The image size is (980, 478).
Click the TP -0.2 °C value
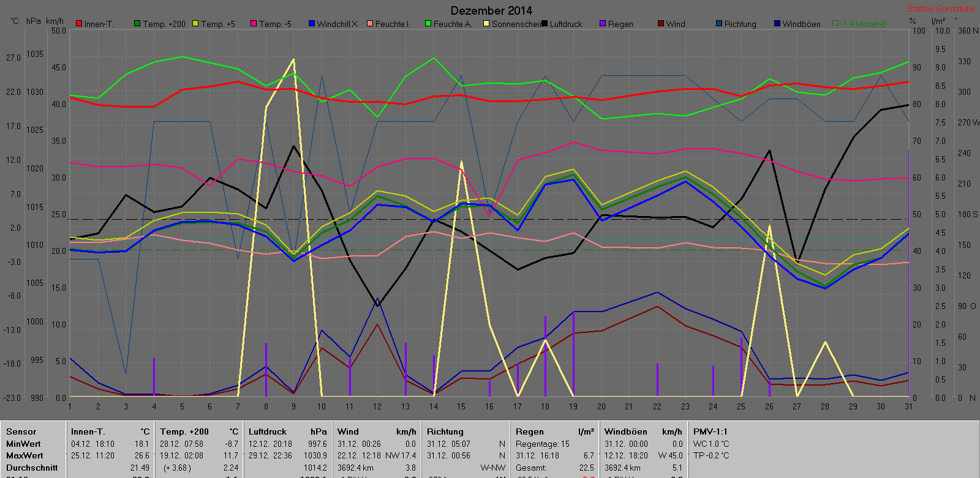[711, 455]
